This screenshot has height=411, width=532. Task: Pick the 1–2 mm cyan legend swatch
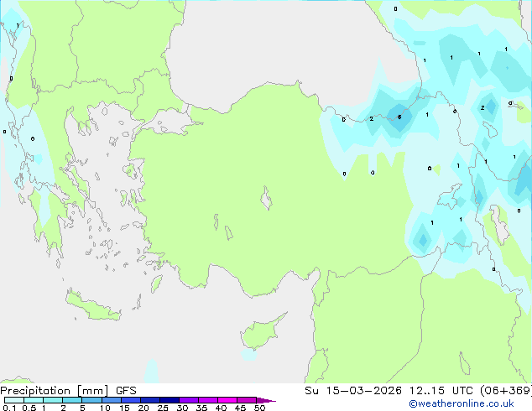pyautogui.click(x=53, y=400)
